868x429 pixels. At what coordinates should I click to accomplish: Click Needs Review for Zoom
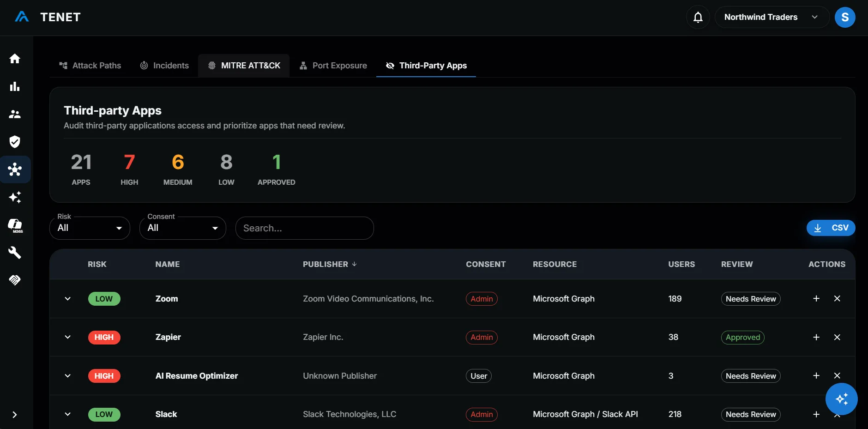(x=751, y=299)
